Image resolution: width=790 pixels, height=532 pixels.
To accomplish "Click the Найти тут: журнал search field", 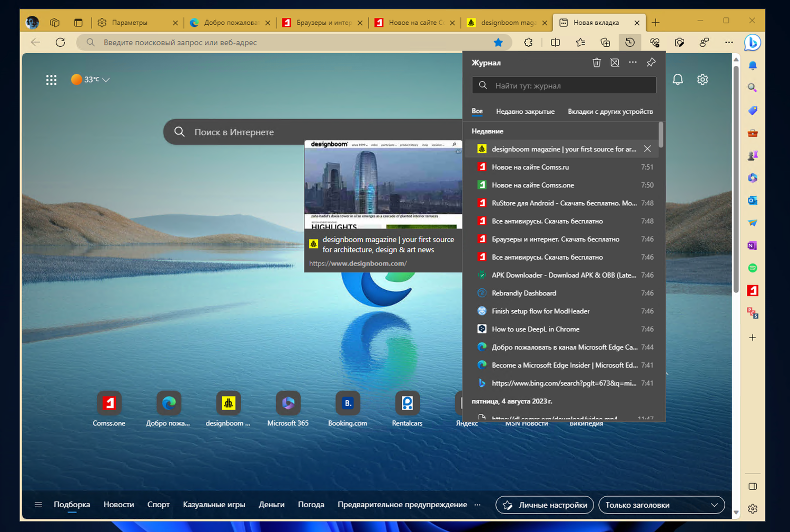I will click(x=564, y=85).
